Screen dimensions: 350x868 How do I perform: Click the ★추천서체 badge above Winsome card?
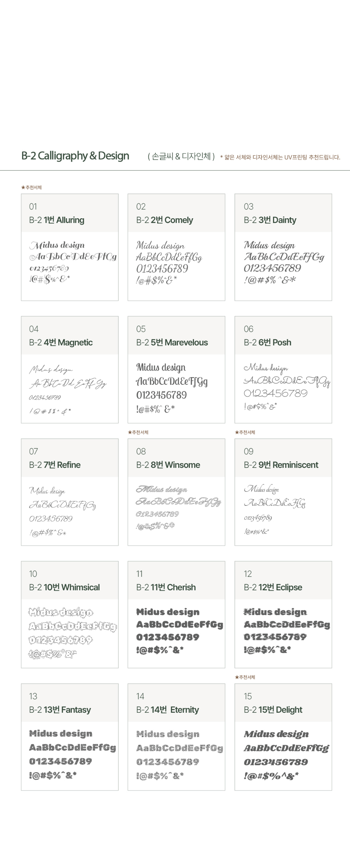click(138, 433)
